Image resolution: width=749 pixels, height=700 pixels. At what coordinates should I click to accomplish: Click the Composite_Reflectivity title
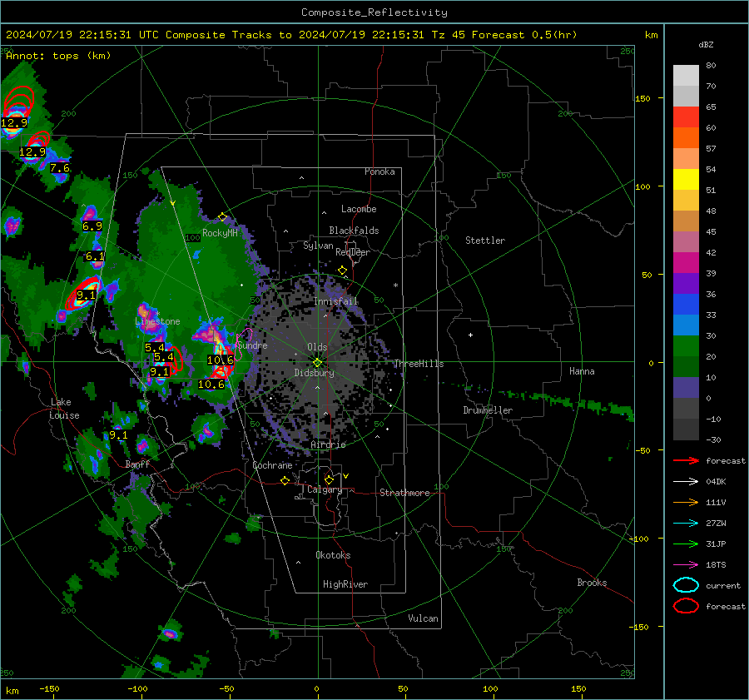374,12
